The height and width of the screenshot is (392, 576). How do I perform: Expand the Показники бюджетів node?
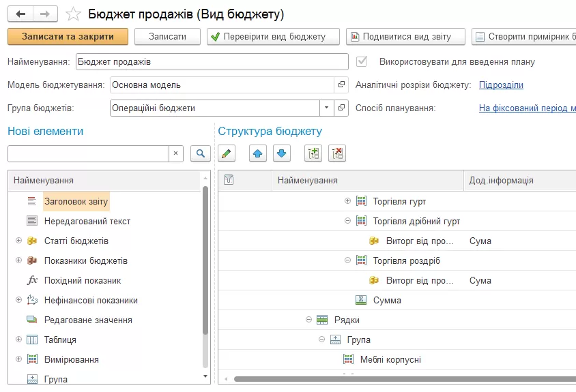point(18,260)
